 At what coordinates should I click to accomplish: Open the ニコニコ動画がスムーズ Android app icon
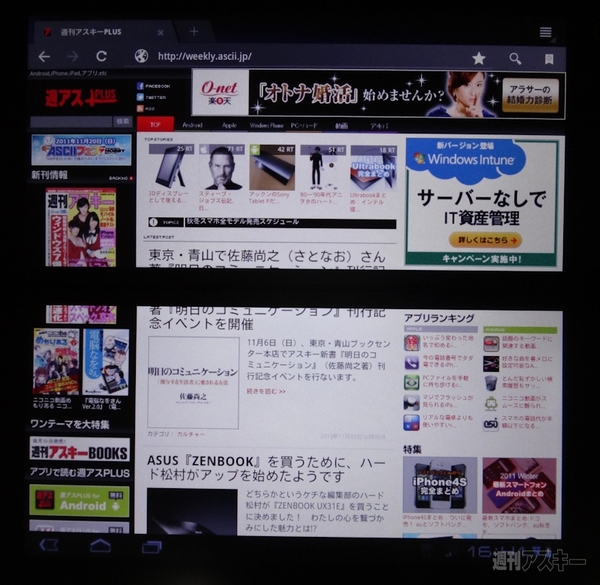point(491,403)
